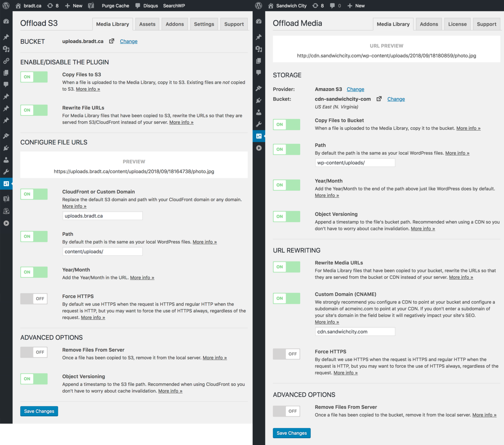The width and height of the screenshot is (504, 445).
Task: Open WordPress logo menu on bradt.ca admin bar
Action: point(6,6)
